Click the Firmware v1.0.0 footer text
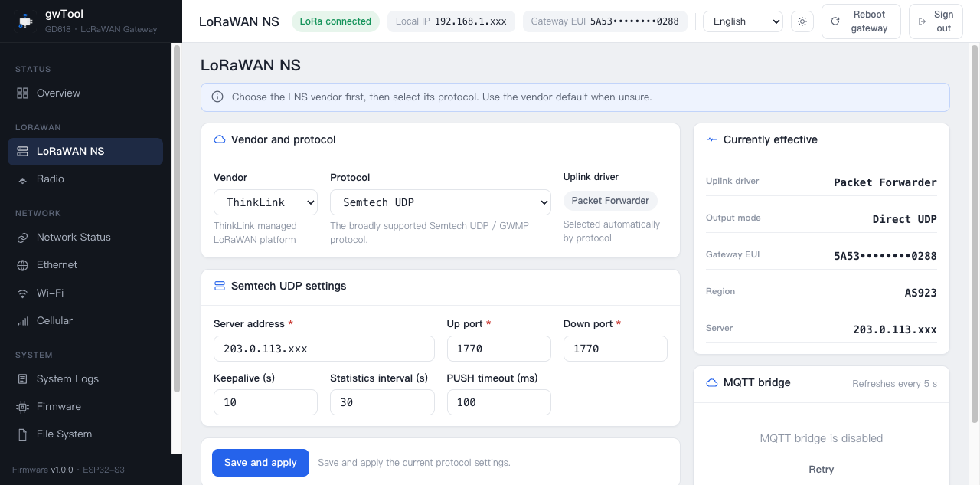980x485 pixels. 43,470
